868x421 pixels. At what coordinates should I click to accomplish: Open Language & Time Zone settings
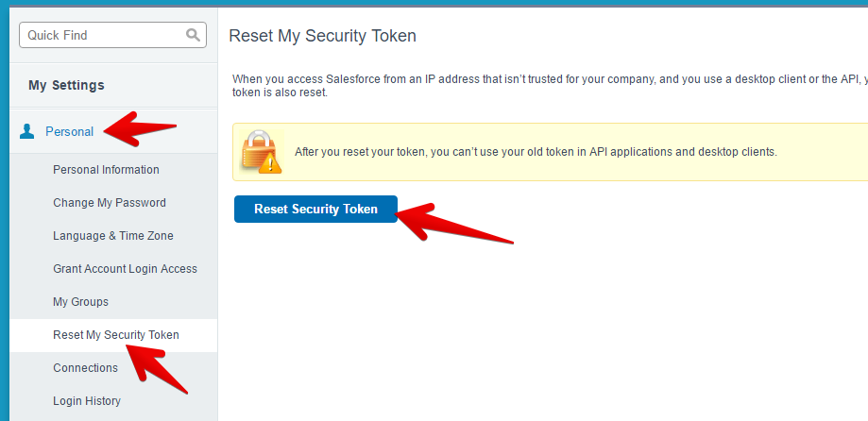[x=113, y=236]
